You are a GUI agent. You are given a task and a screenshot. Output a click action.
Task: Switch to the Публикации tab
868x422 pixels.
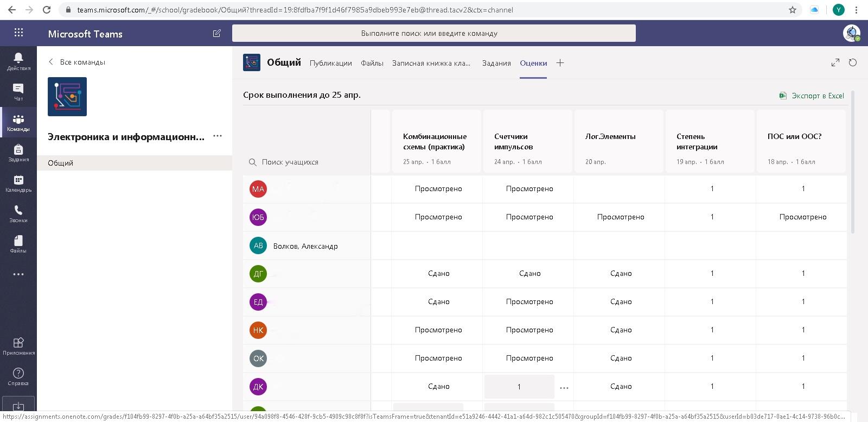(x=330, y=63)
